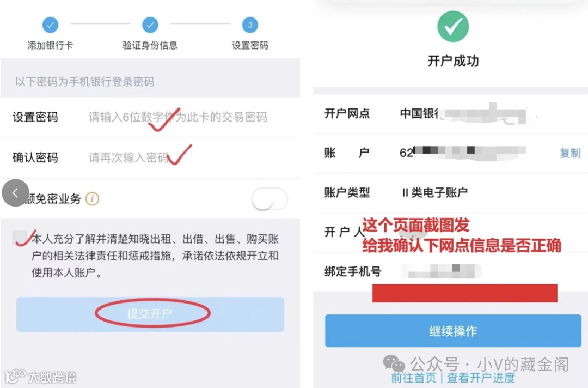Click the back arrow circle button
Image resolution: width=588 pixels, height=388 pixels.
pos(15,193)
